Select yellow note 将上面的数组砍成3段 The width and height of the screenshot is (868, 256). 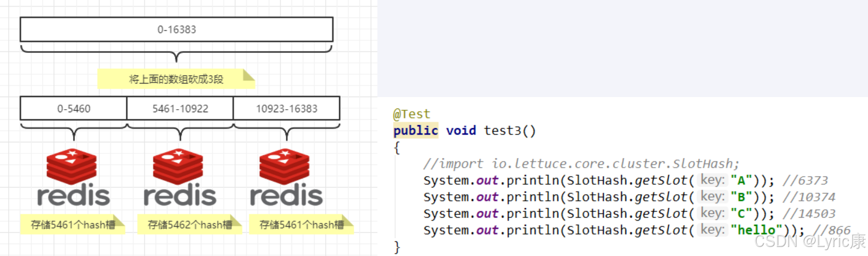pos(176,79)
